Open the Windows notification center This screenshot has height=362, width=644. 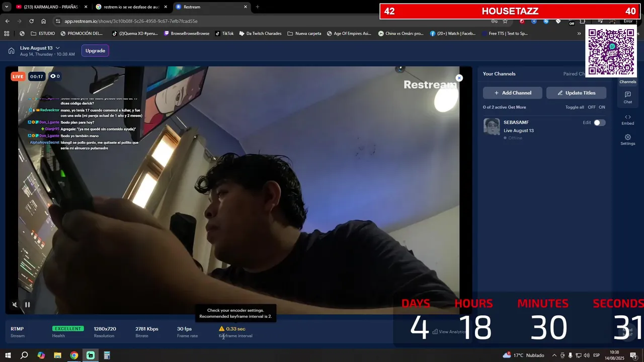coord(633,355)
